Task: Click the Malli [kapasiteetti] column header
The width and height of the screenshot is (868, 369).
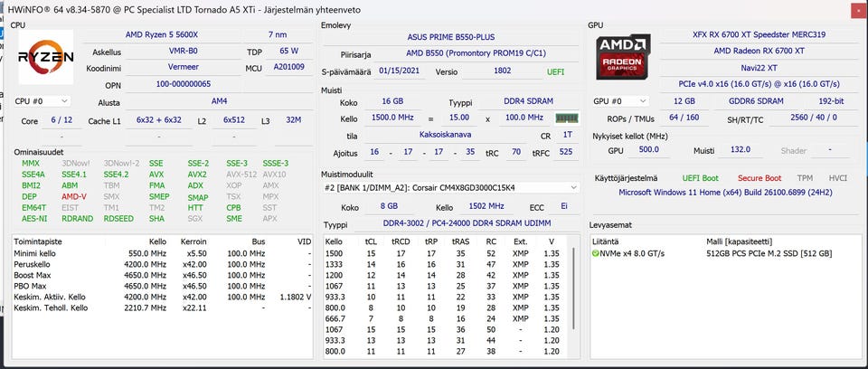Action: (x=741, y=241)
